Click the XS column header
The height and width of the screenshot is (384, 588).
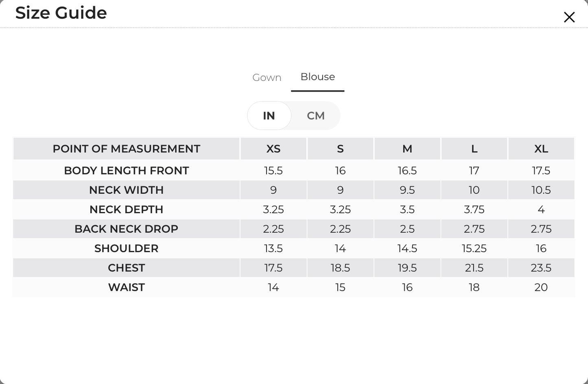point(273,149)
